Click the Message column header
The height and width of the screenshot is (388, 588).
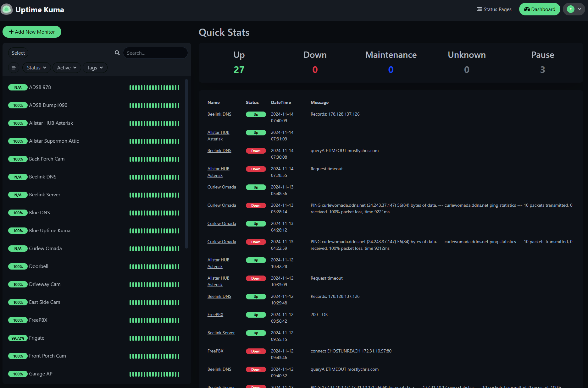319,102
